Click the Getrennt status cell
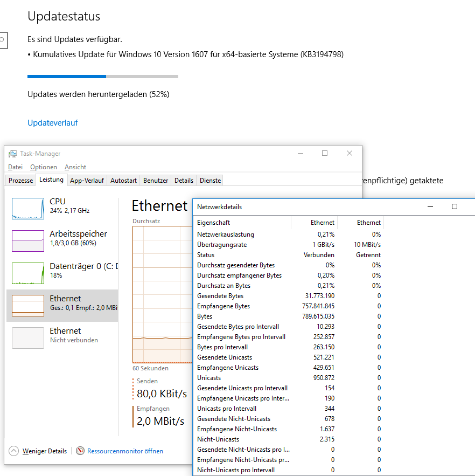This screenshot has width=475, height=476. click(x=368, y=255)
